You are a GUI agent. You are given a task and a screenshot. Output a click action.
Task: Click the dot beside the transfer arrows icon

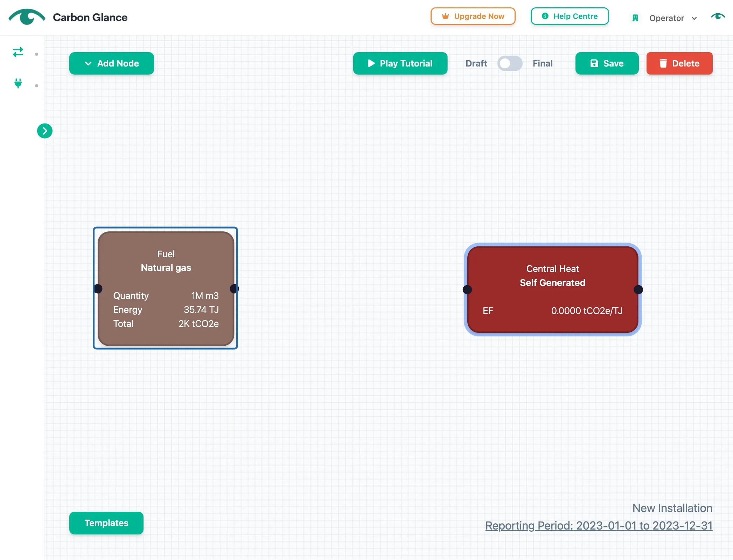coord(36,54)
